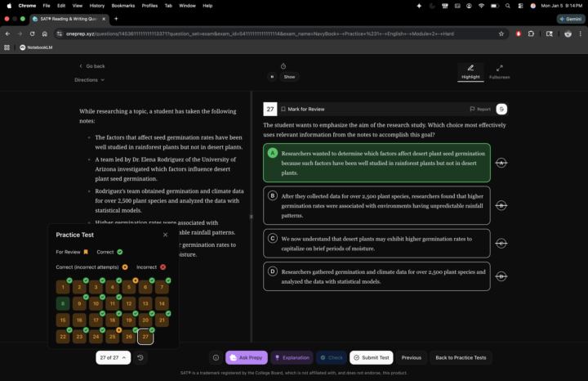Open the Profiles menu
This screenshot has width=588, height=381.
tap(149, 6)
